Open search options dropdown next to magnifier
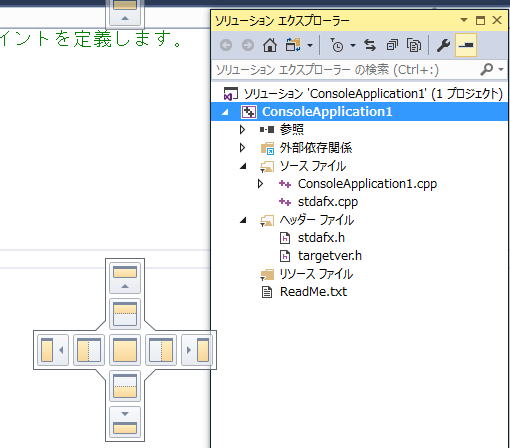Viewport: 510px width, 448px height. coord(501,69)
